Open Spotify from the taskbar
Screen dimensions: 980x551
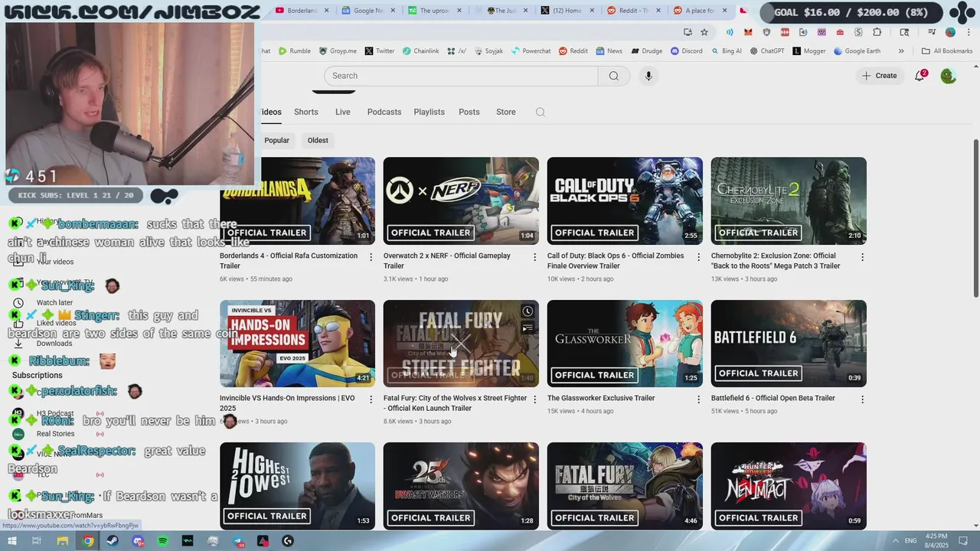162,541
